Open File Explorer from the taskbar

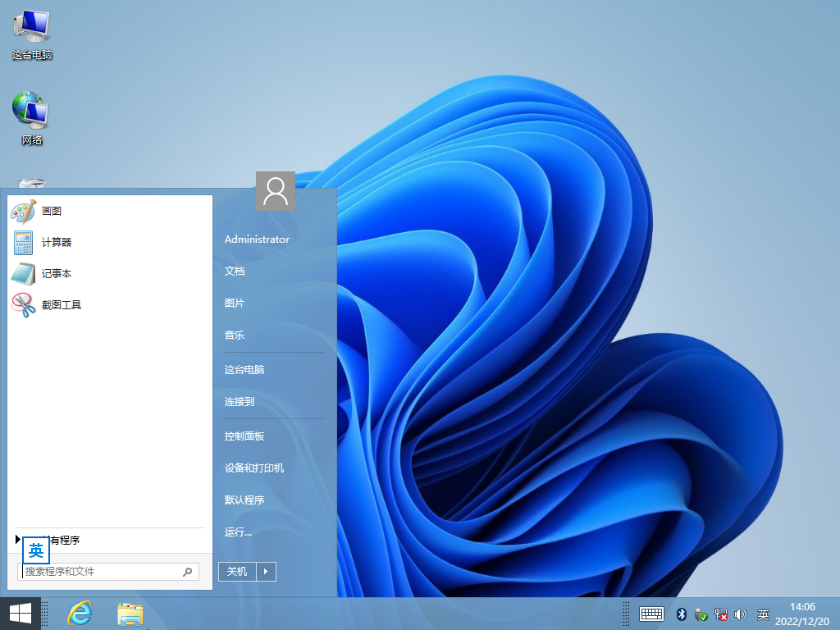pyautogui.click(x=130, y=613)
